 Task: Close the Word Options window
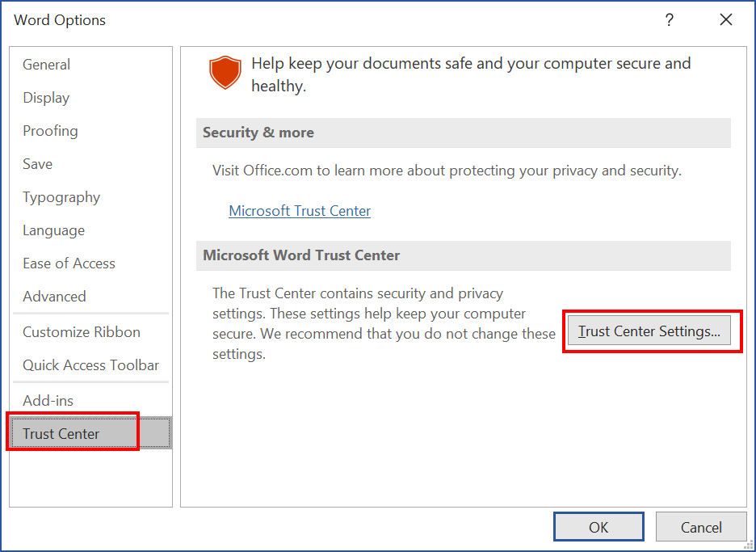tap(725, 19)
